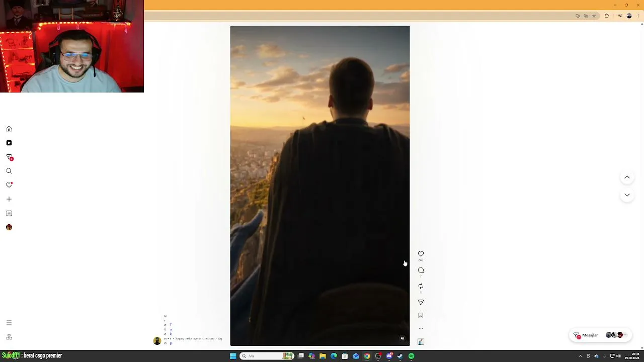Open the Chrome profile avatar

[629, 16]
